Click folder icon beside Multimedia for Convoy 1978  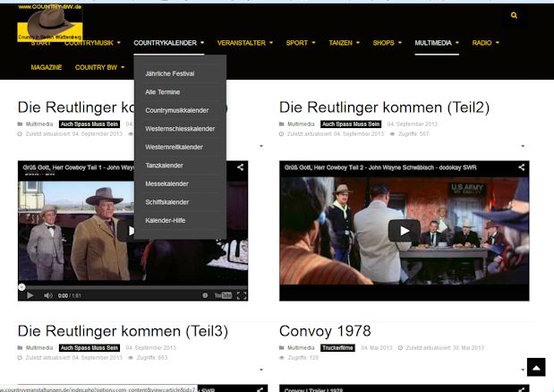282,348
